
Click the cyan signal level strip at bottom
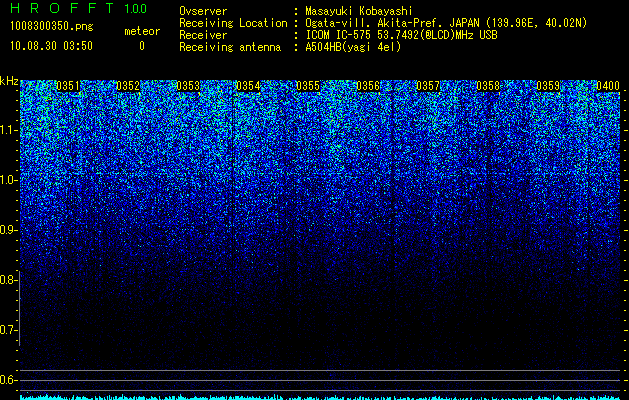click(320, 397)
